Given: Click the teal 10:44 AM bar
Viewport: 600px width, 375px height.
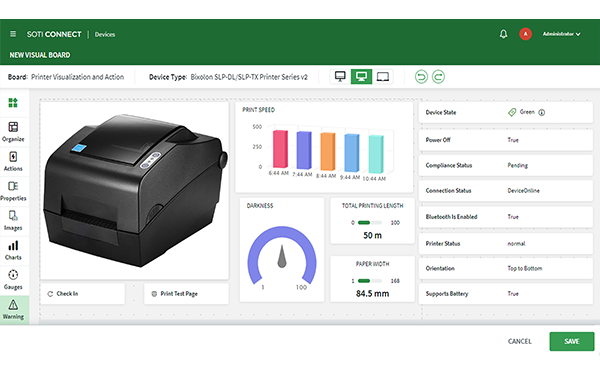Looking at the screenshot, I should click(x=376, y=154).
